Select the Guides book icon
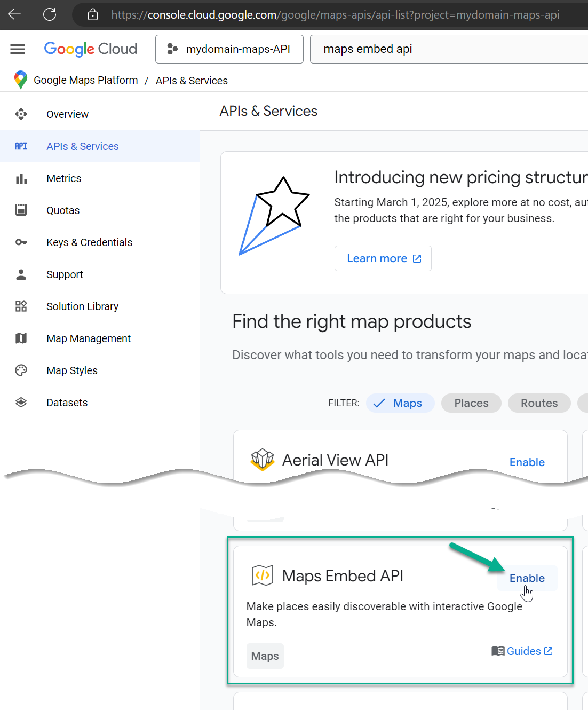Image resolution: width=588 pixels, height=710 pixels. 498,651
